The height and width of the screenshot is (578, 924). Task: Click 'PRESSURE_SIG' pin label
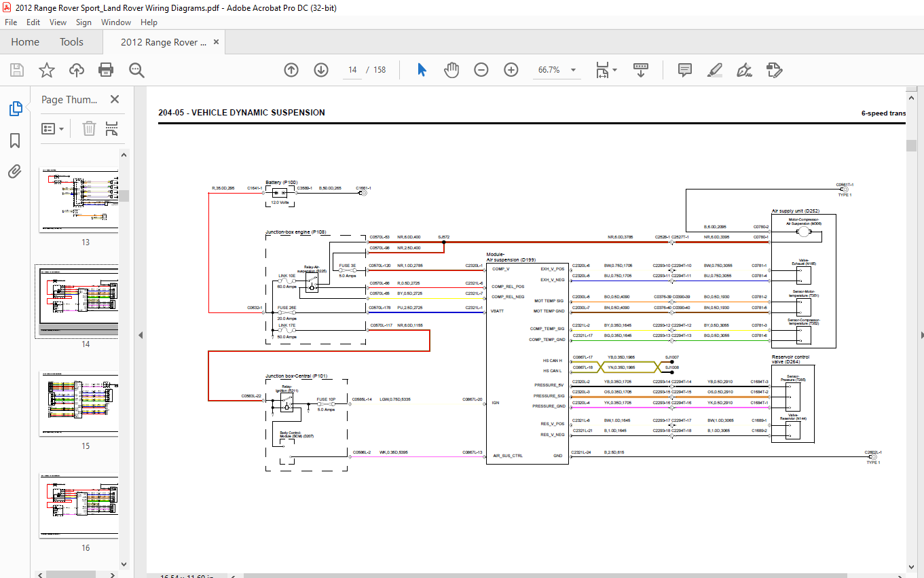(x=549, y=396)
